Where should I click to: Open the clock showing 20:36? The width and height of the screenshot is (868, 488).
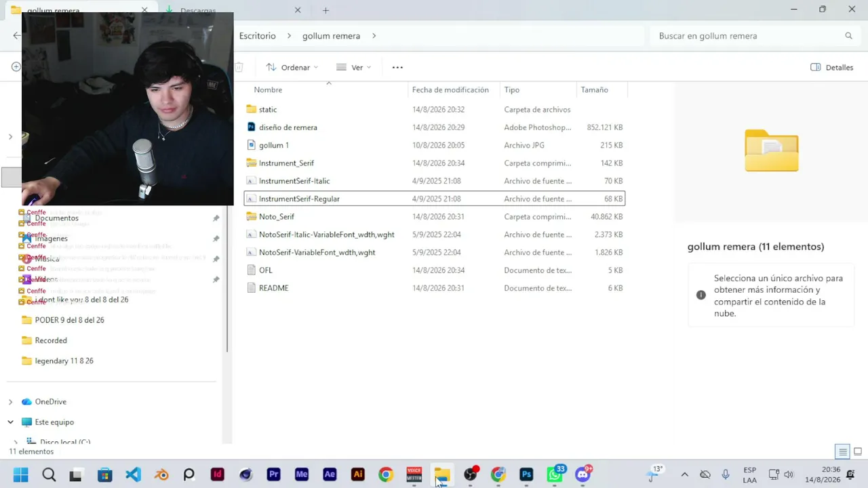tap(822, 474)
